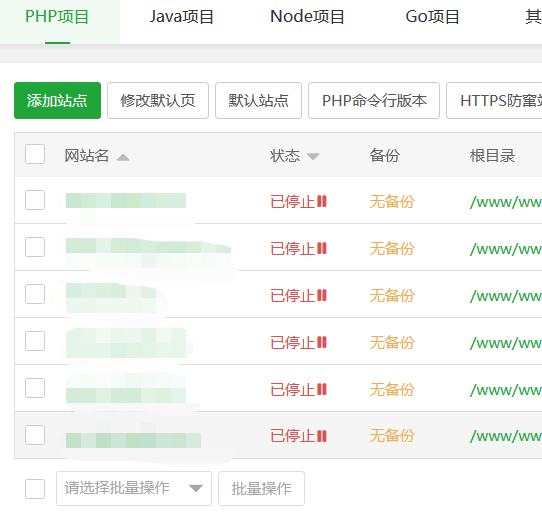Open 无备份 backup link in fifth row
Viewport: 542px width, 516px height.
click(392, 390)
